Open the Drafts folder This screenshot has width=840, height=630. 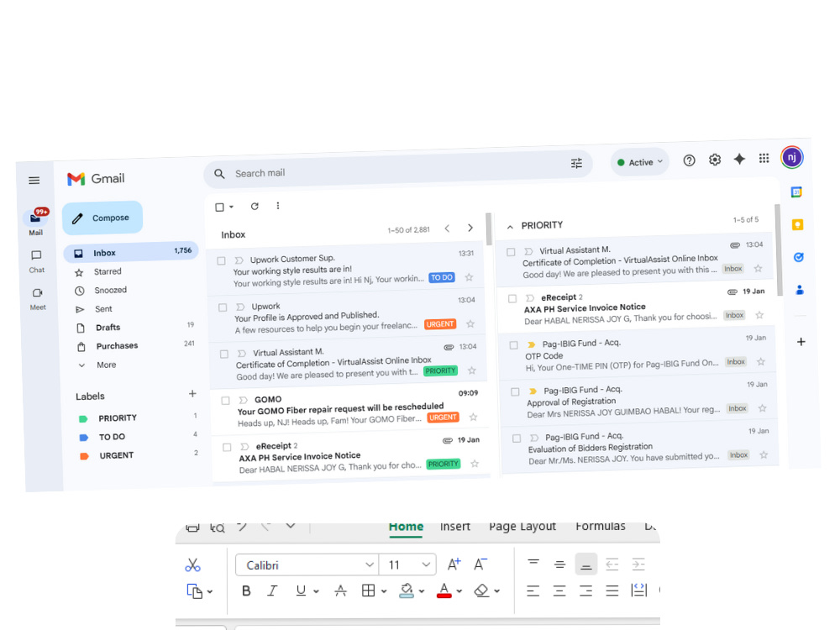coord(108,328)
